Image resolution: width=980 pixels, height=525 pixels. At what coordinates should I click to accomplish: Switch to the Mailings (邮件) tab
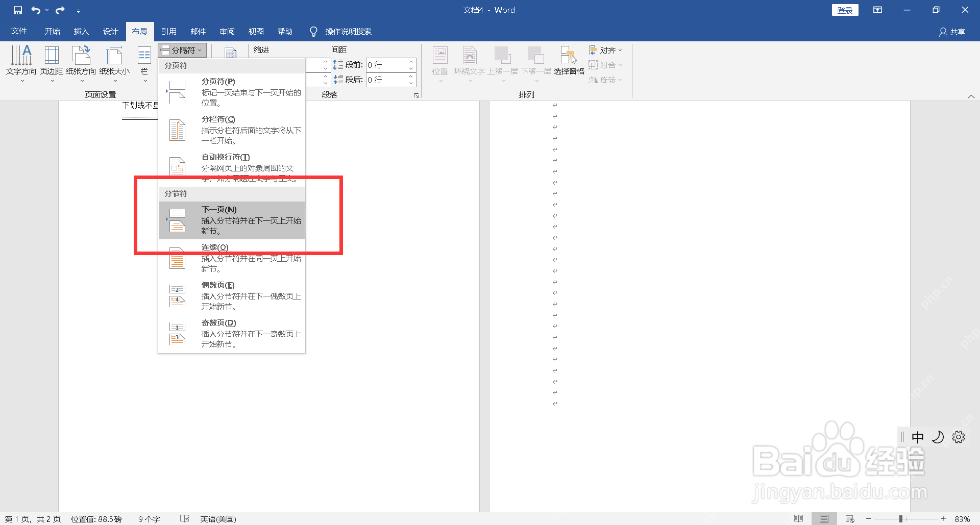click(x=198, y=32)
